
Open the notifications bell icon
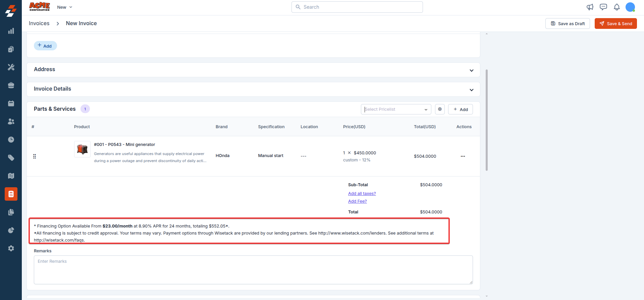[617, 7]
